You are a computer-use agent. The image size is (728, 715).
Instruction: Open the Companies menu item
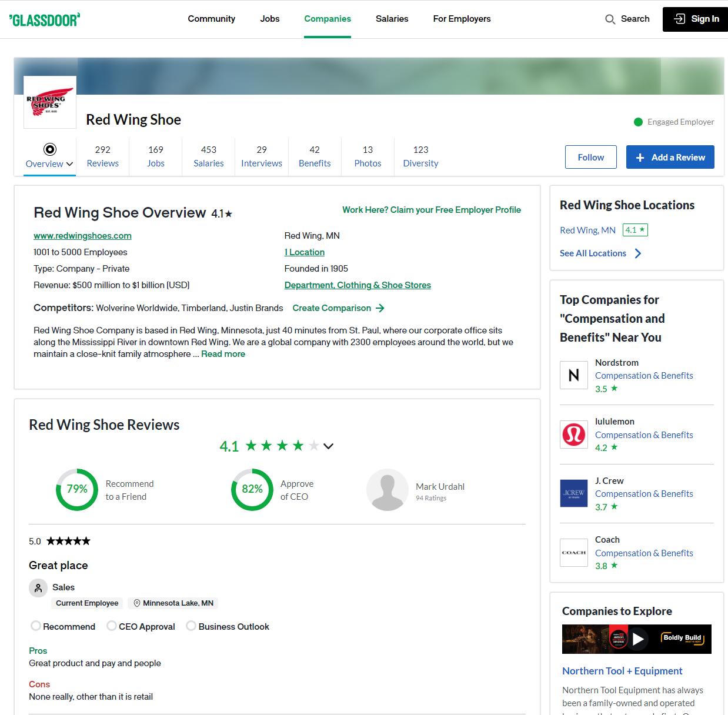pos(328,19)
